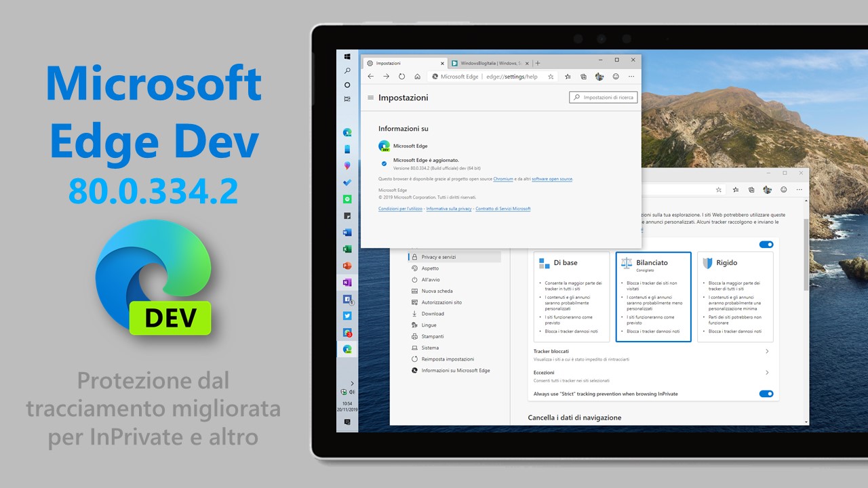Launch Microsoft Excel from the taskbar
This screenshot has width=868, height=488.
click(347, 249)
